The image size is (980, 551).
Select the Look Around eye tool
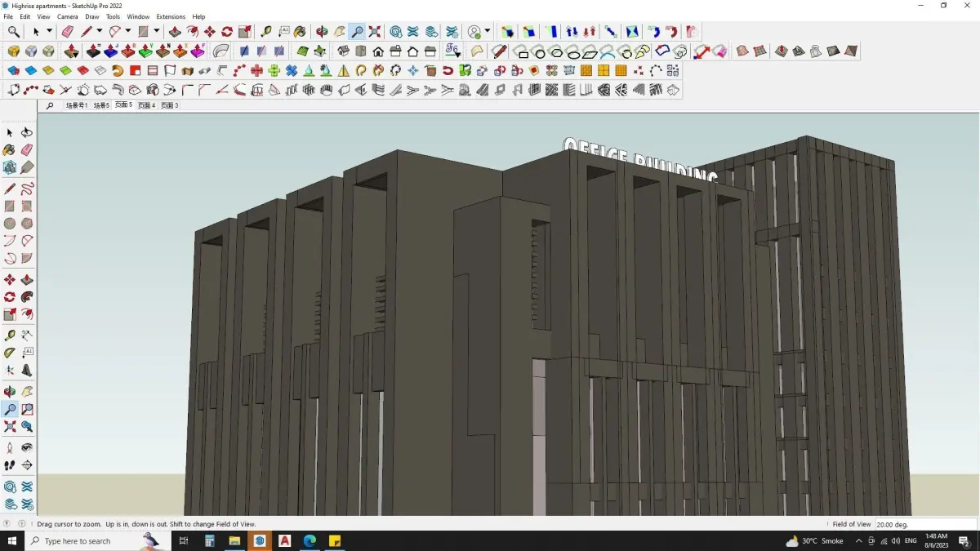pyautogui.click(x=27, y=448)
